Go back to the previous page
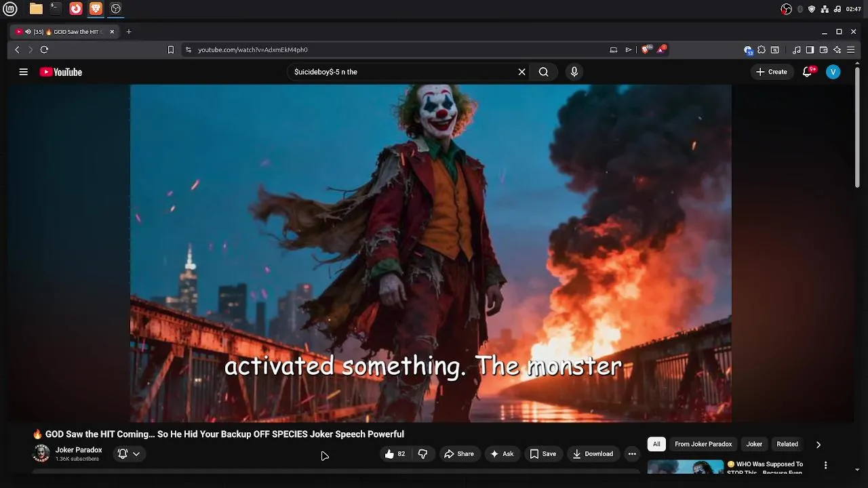This screenshot has height=488, width=868. 17,49
